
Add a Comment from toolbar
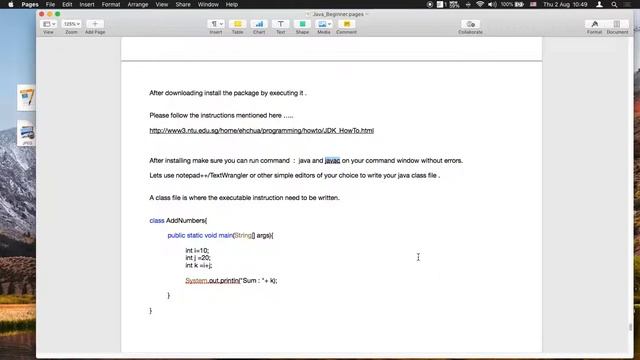click(347, 24)
